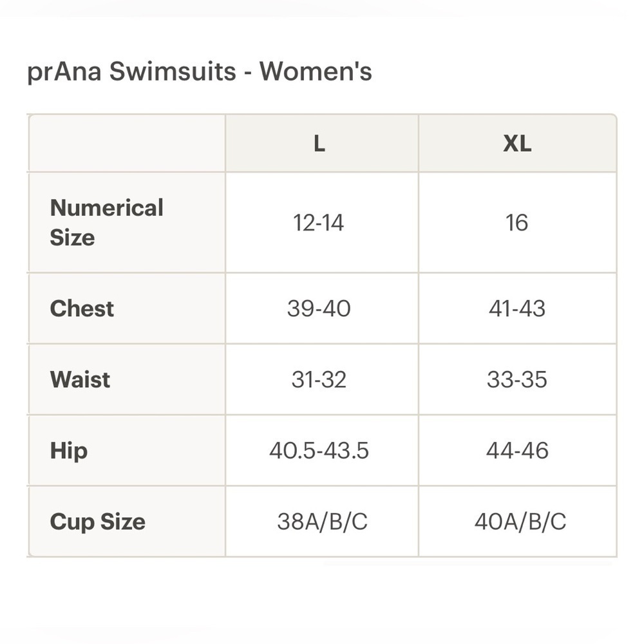The image size is (644, 644).
Task: Click the Hip row label
Action: tap(69, 451)
